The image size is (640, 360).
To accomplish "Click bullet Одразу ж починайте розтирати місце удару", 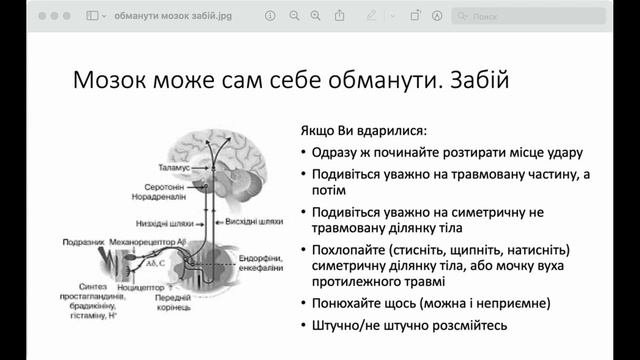I will click(447, 153).
